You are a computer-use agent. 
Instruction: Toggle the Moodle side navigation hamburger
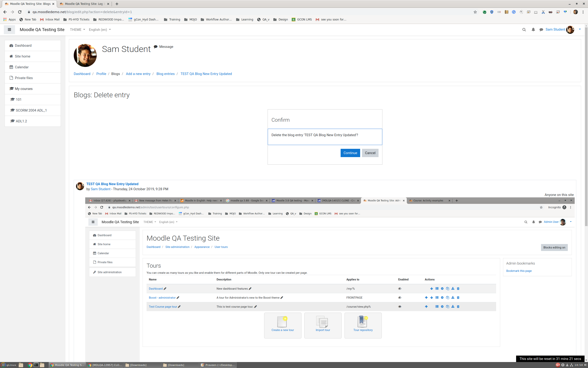tap(9, 29)
